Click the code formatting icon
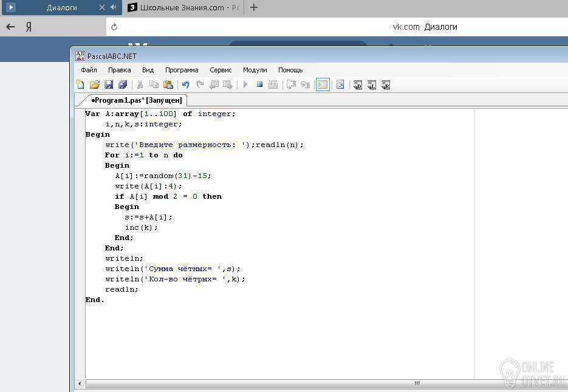Image resolution: width=568 pixels, height=392 pixels. click(x=340, y=84)
